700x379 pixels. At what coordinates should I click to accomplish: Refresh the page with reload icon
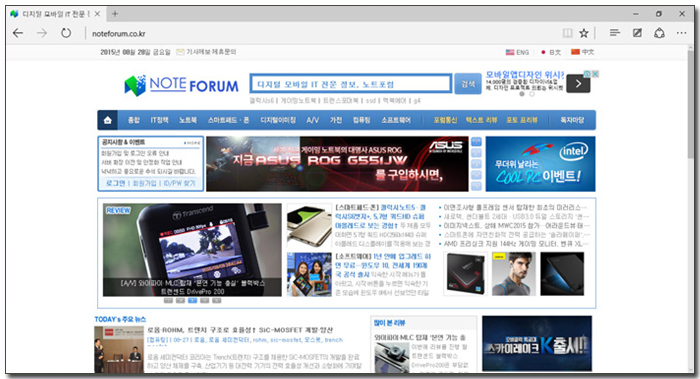click(66, 33)
